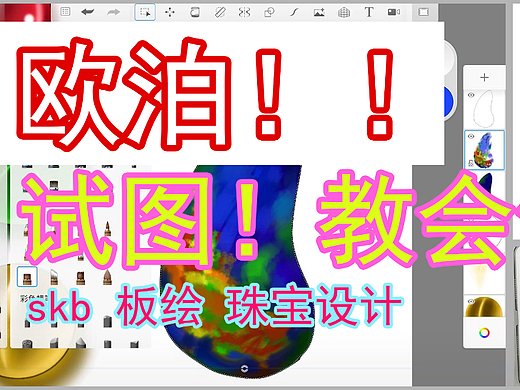Click the rotate handle below the opal
Viewport: 520px width, 390px height.
pyautogui.click(x=244, y=368)
